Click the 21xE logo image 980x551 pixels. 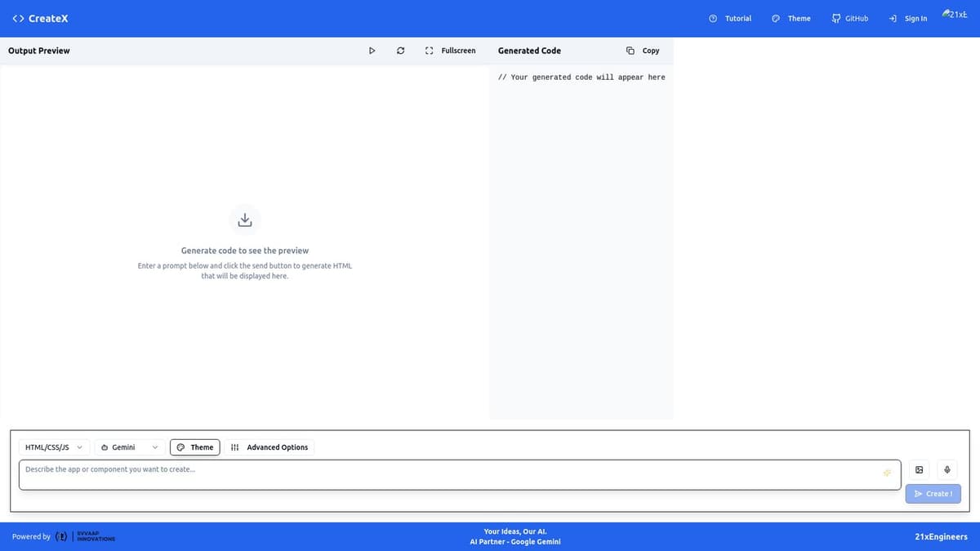pos(954,15)
